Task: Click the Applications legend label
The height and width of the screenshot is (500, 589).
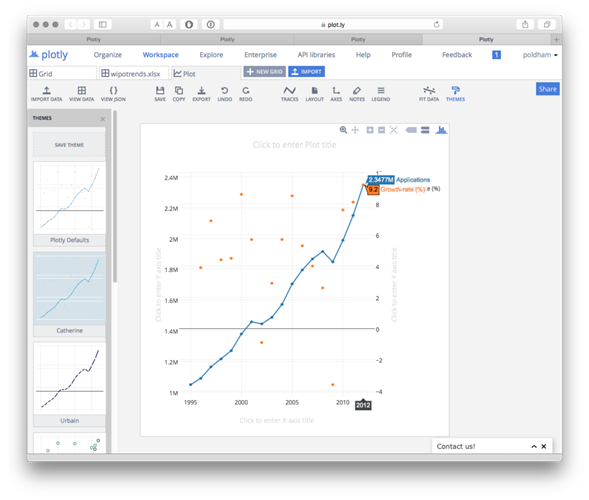Action: [x=413, y=180]
